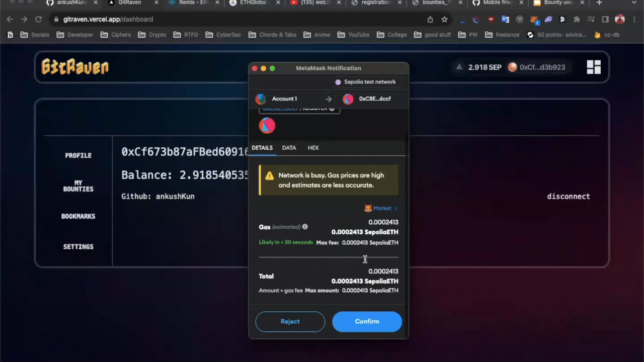Click the address bar URL field
This screenshot has height=362, width=644.
(x=242, y=19)
